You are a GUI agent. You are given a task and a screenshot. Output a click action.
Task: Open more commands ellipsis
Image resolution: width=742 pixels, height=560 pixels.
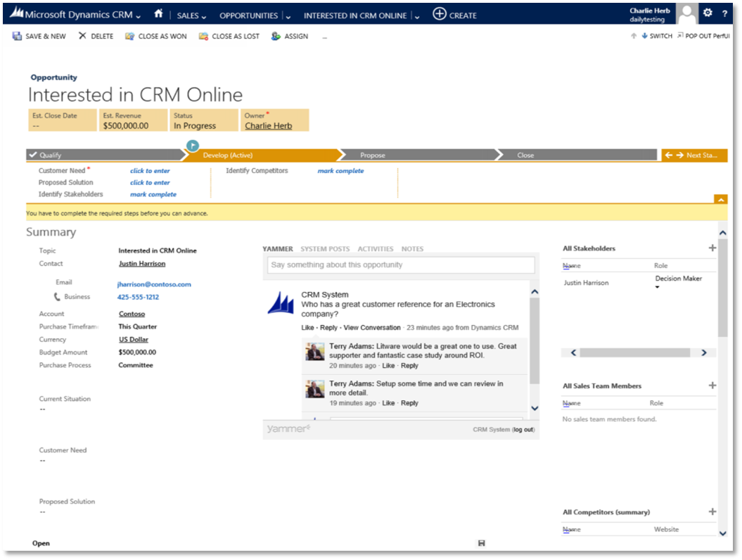(325, 37)
